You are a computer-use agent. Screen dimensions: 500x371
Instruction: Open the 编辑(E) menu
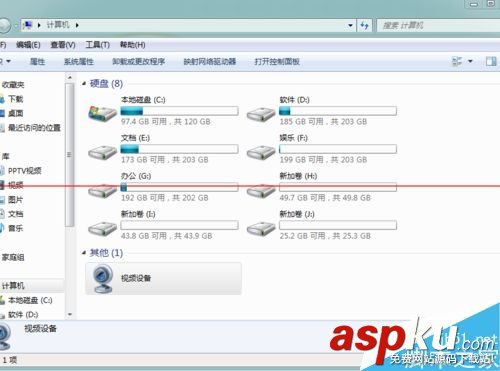click(x=28, y=45)
